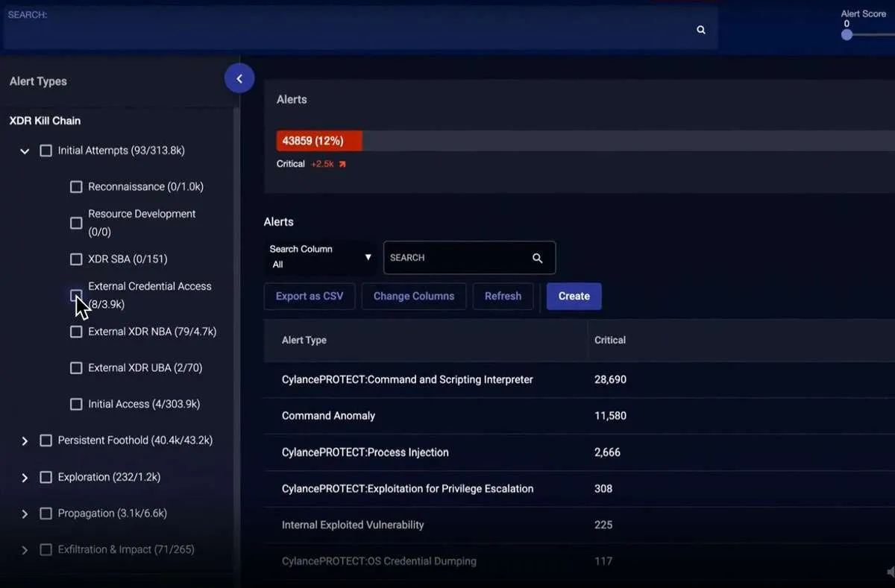
Task: Sort by the Alert Type column header
Action: point(304,340)
